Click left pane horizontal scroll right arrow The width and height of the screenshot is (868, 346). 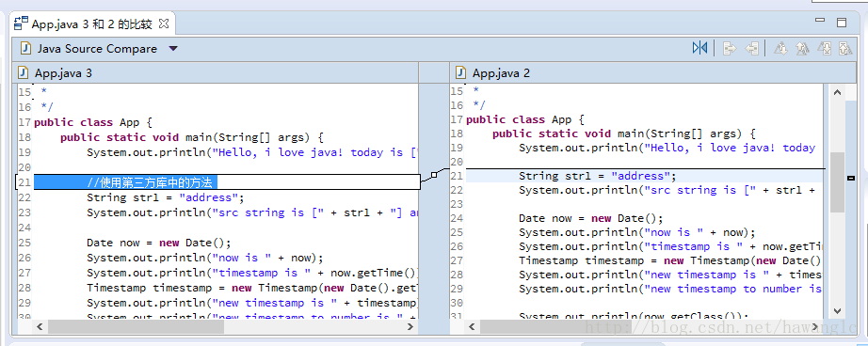point(410,327)
